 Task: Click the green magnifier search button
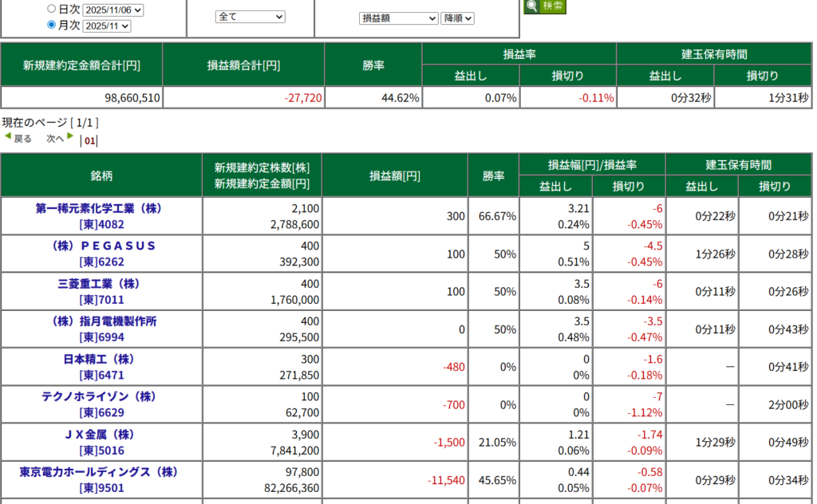click(x=544, y=6)
